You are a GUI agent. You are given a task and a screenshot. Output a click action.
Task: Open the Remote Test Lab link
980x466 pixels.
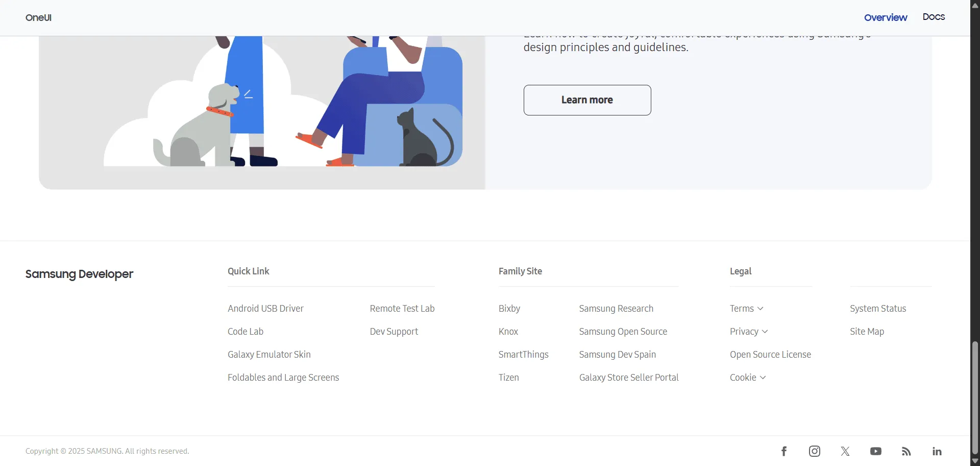402,309
